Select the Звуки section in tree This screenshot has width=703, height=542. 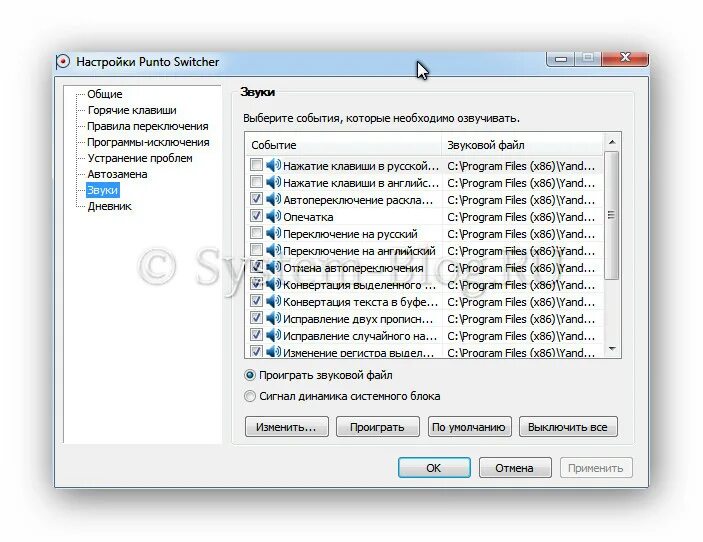(x=103, y=190)
